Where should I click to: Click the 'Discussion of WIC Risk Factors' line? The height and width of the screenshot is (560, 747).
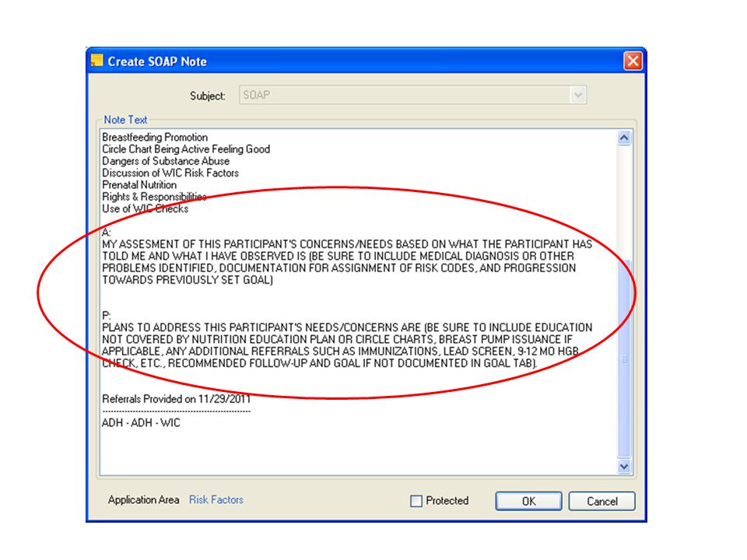click(x=170, y=173)
